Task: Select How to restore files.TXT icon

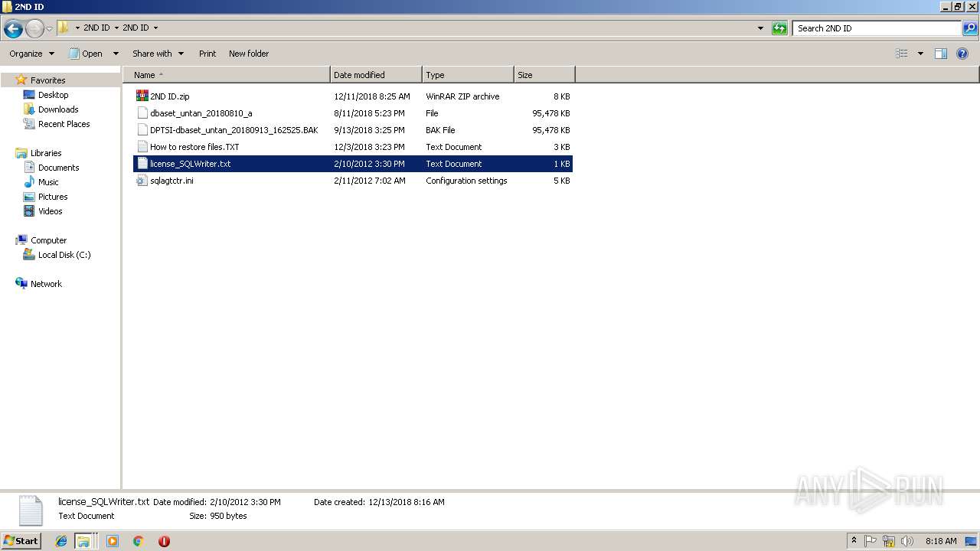Action: pos(142,147)
